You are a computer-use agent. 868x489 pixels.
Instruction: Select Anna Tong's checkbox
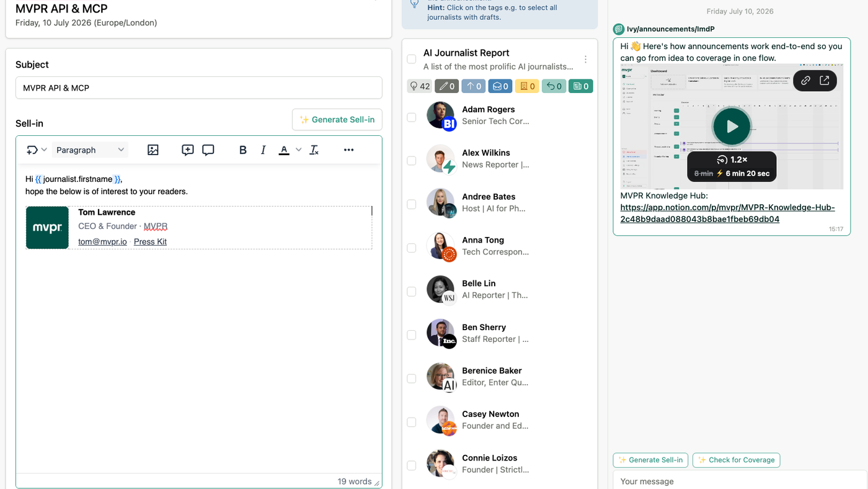[x=412, y=248]
